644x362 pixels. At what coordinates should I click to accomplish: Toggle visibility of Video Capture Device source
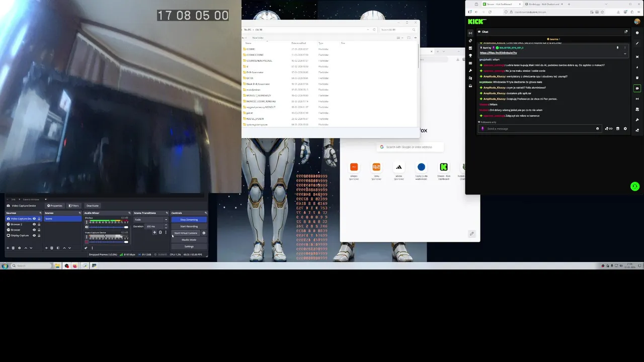[x=34, y=219]
